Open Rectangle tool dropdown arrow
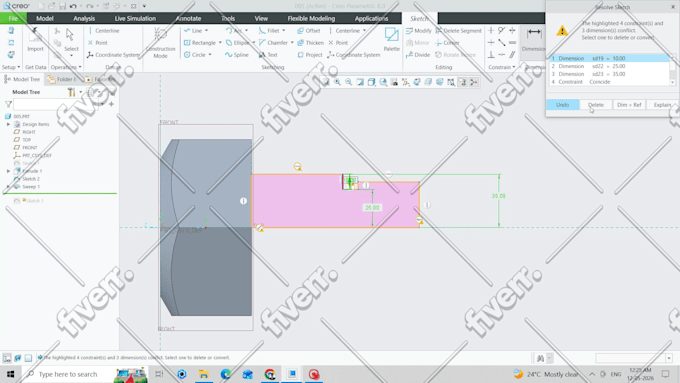This screenshot has height=383, width=680. point(220,43)
